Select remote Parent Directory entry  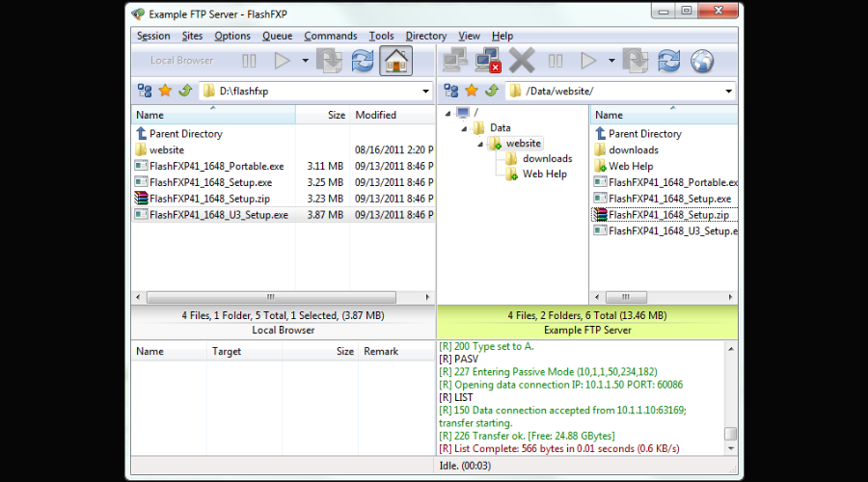coord(645,134)
